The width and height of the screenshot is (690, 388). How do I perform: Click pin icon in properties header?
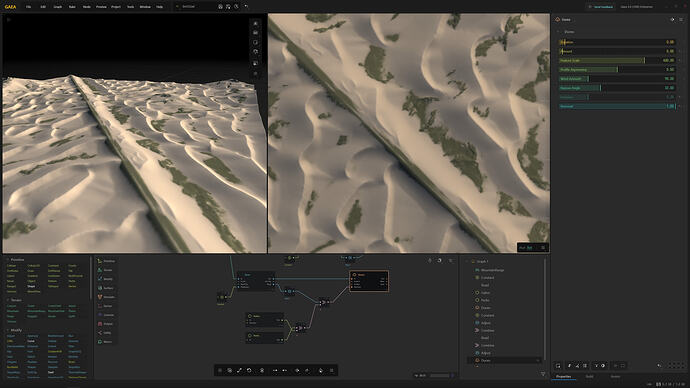click(x=672, y=19)
